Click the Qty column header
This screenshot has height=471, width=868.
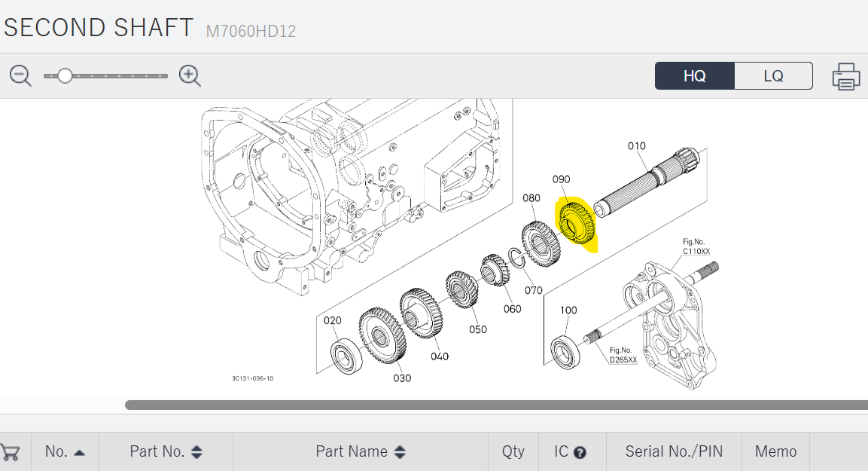(513, 451)
